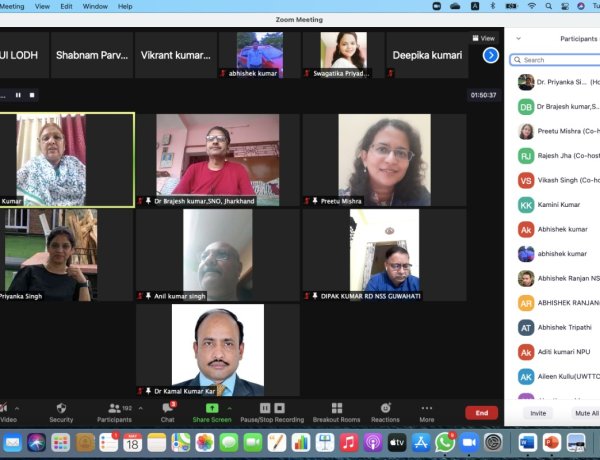The image size is (600, 460).
Task: Select Dr Kamal Kumar Kar's video tile
Action: coord(218,350)
